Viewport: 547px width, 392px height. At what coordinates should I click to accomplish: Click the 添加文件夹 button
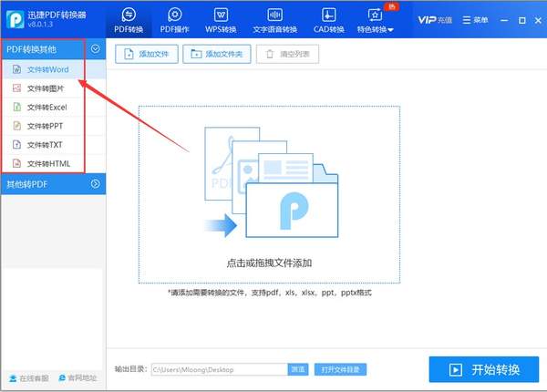tap(217, 55)
